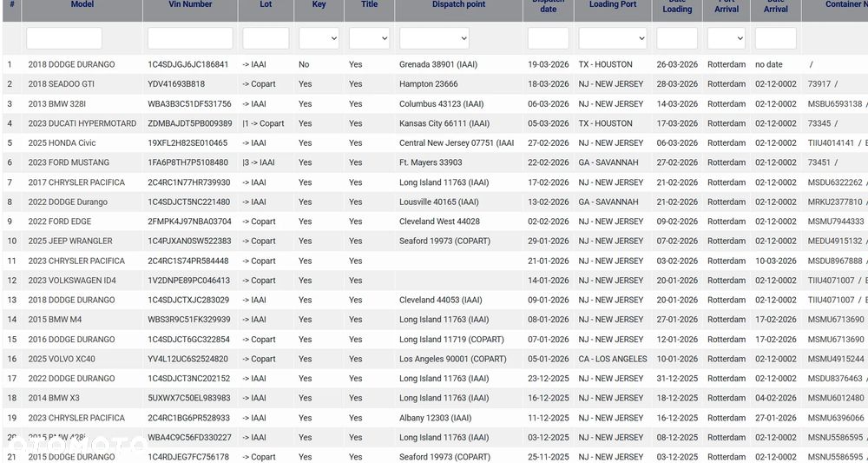Click VIN 2FMPK4J97NBA03704
Viewport: 868px width, 463px height.
[x=189, y=222]
